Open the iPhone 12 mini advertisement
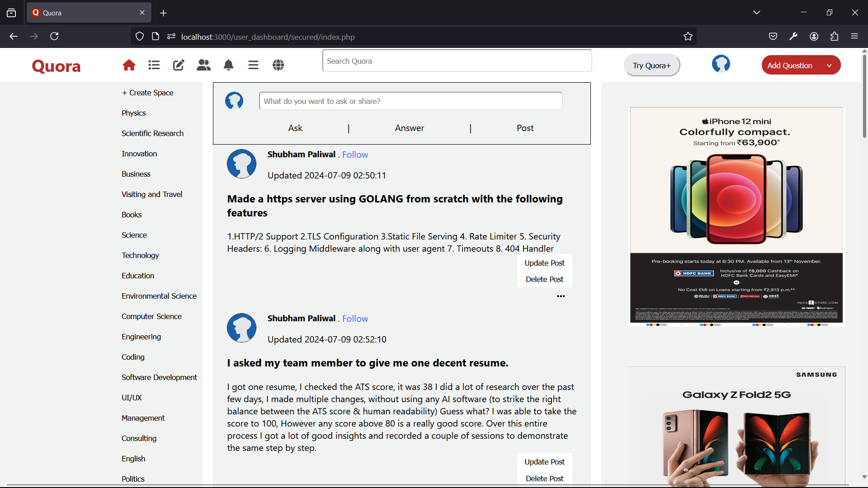This screenshot has width=868, height=488. pos(736,216)
